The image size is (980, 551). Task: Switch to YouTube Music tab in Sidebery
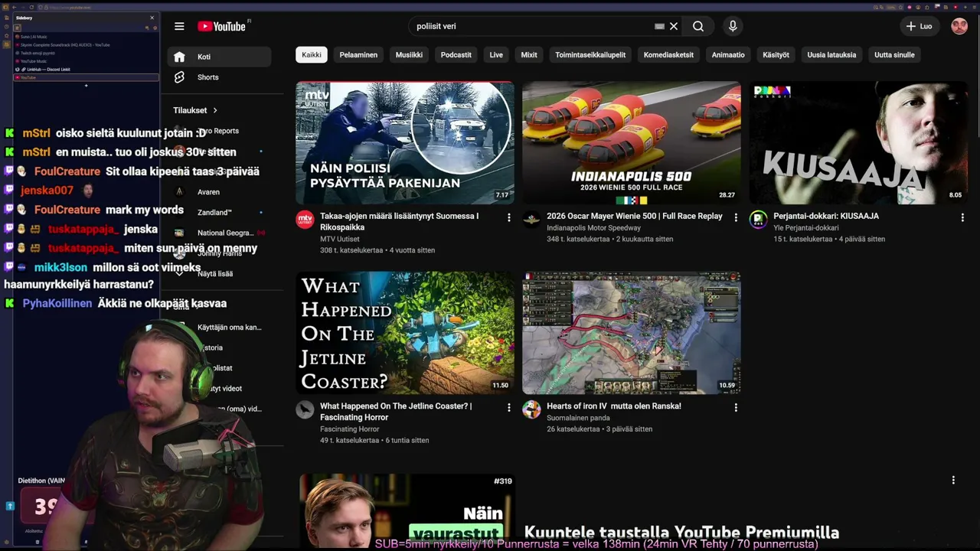coord(86,61)
